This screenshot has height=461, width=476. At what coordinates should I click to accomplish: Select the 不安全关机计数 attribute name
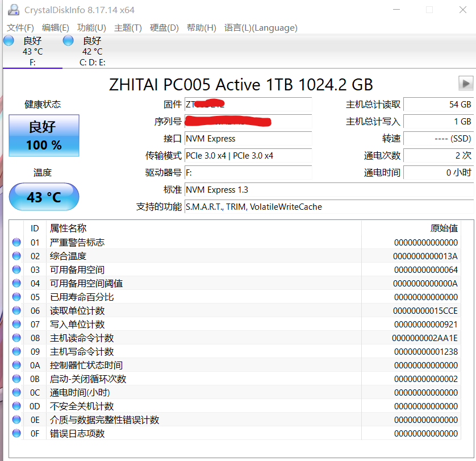[82, 406]
